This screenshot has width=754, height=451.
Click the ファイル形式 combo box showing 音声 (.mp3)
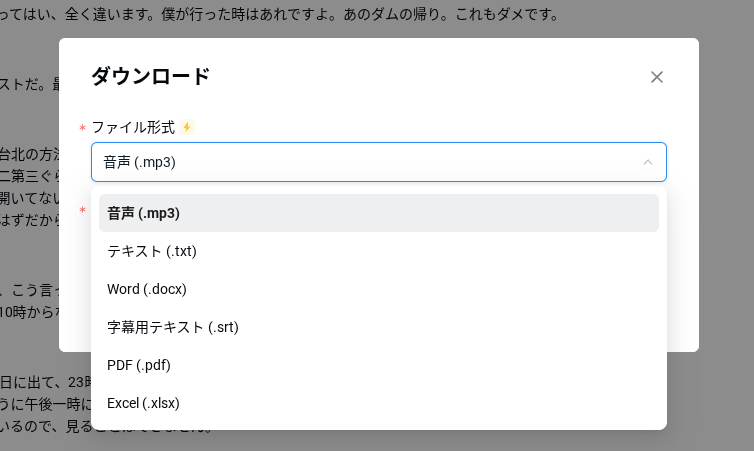coord(370,162)
